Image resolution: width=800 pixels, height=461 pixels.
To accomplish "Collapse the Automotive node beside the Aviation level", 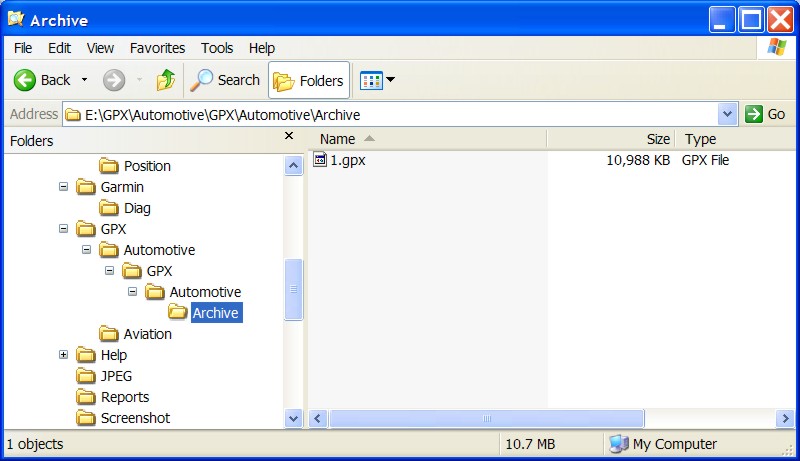I will [x=87, y=249].
